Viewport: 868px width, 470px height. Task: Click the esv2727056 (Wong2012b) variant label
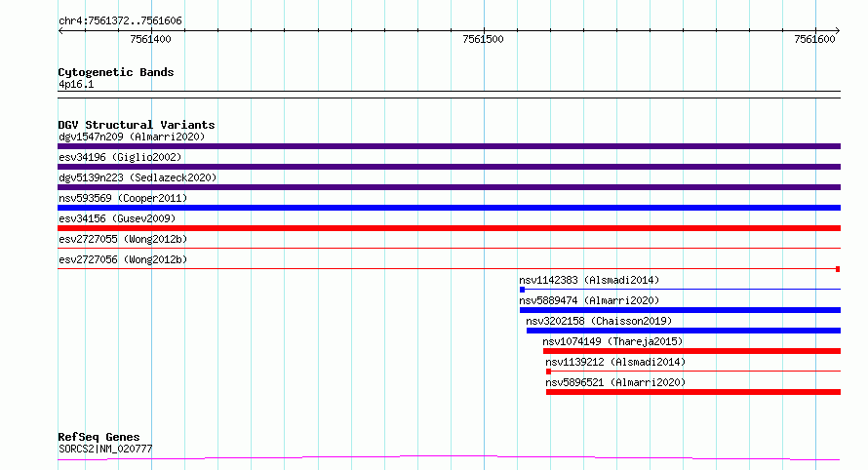point(123,259)
